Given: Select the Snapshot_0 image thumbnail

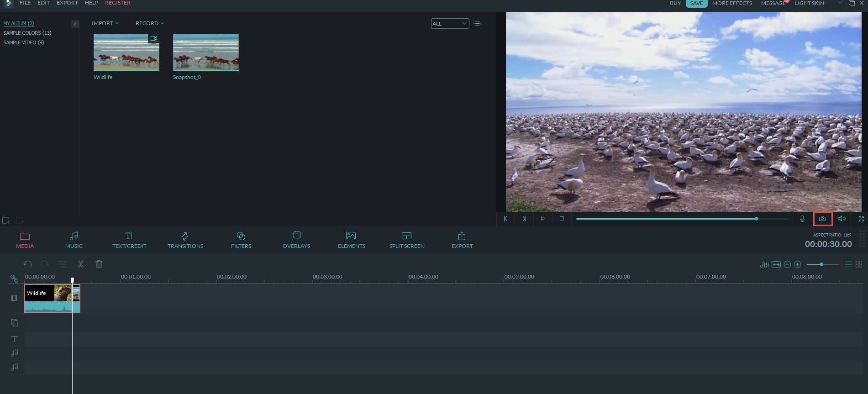Looking at the screenshot, I should coord(205,53).
